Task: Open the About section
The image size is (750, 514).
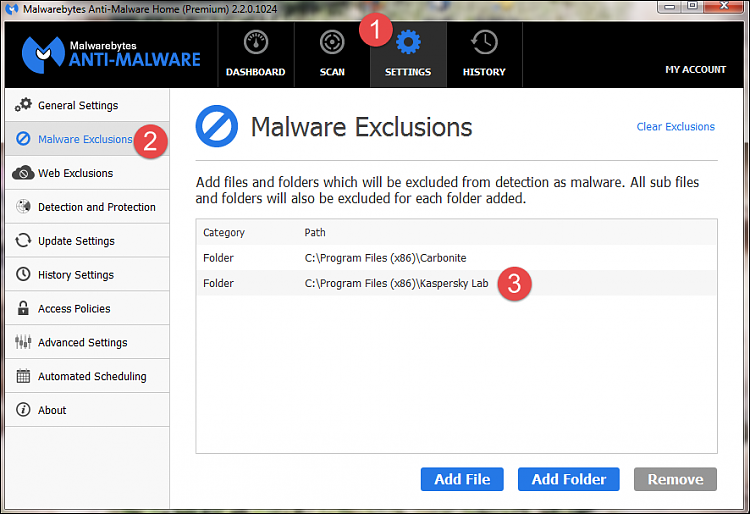Action: tap(87, 410)
